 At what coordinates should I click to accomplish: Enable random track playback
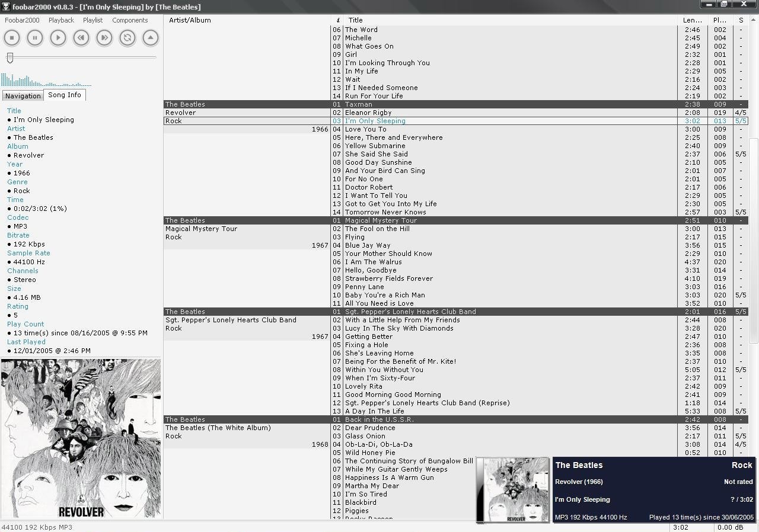pyautogui.click(x=127, y=37)
